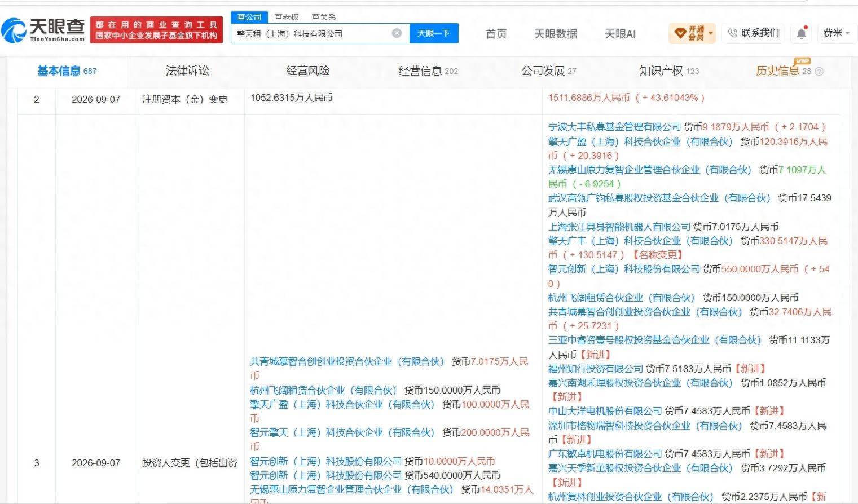Open 天眼数据 in the top navigation
Screen dimensions: 858x504
tap(556, 34)
